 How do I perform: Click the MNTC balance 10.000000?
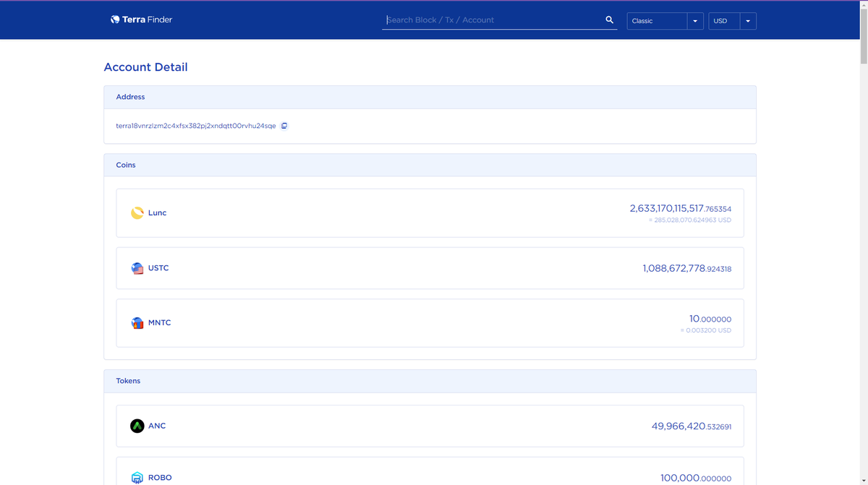(x=710, y=319)
